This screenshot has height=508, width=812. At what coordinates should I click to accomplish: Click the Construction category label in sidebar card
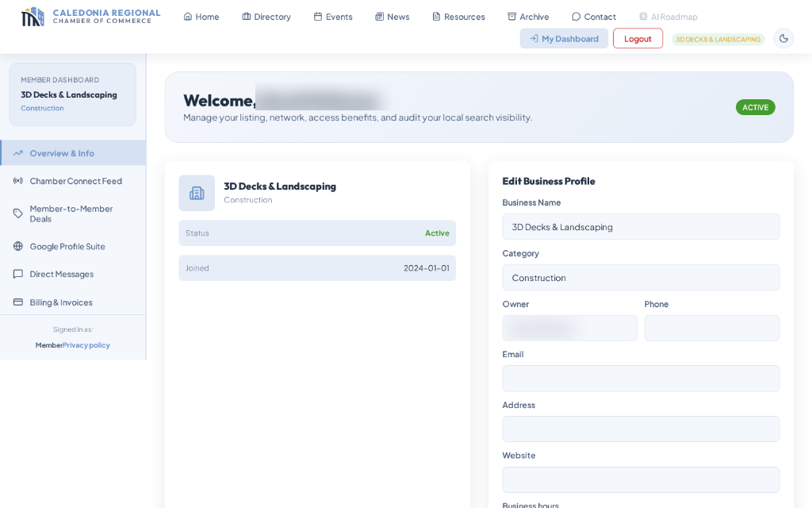point(42,108)
